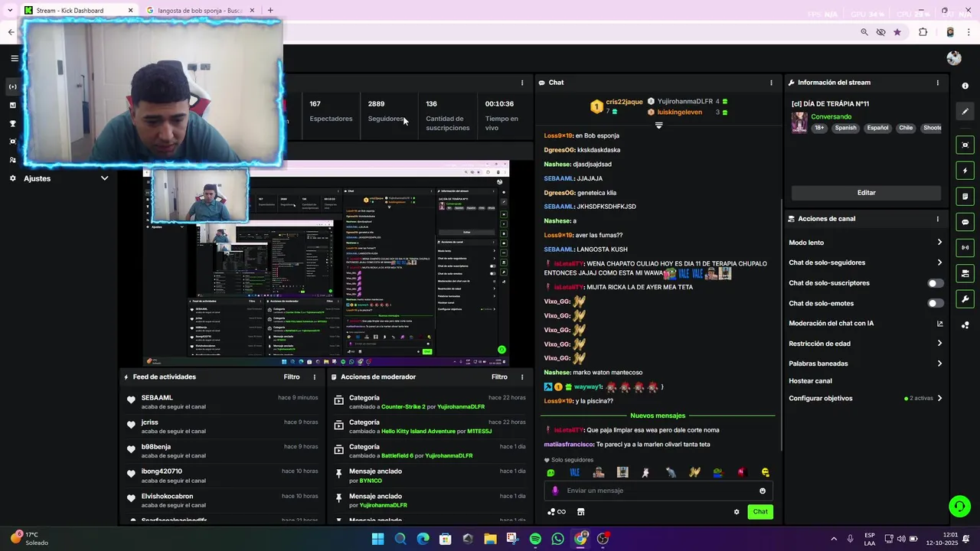Click the user avatar at top right
This screenshot has height=551, width=980.
[x=953, y=58]
